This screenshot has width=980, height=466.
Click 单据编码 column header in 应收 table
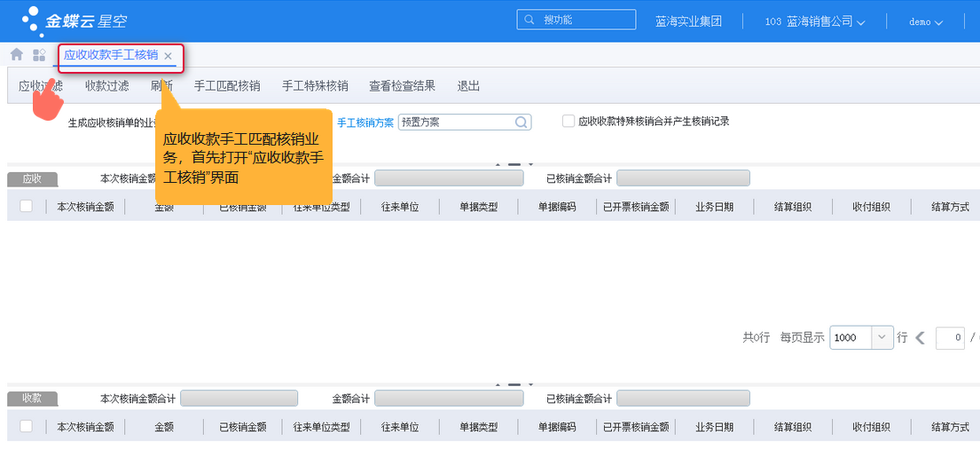pyautogui.click(x=557, y=207)
